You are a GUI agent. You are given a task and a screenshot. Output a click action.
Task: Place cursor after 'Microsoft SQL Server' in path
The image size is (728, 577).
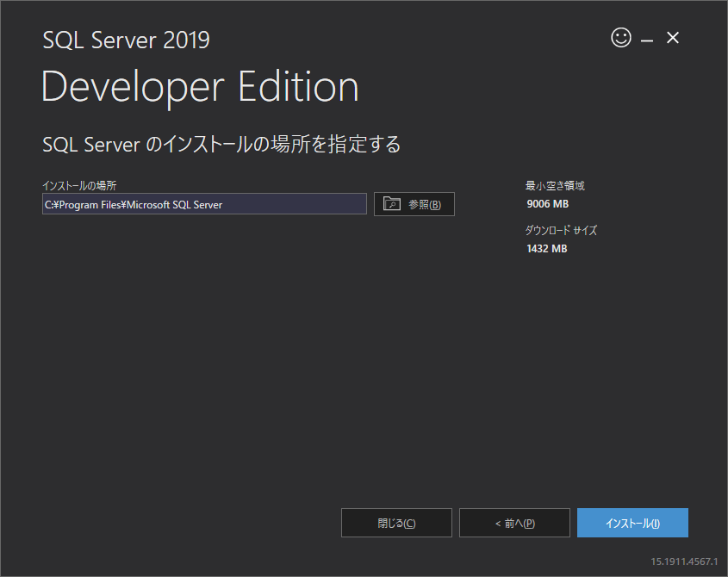[x=223, y=204]
